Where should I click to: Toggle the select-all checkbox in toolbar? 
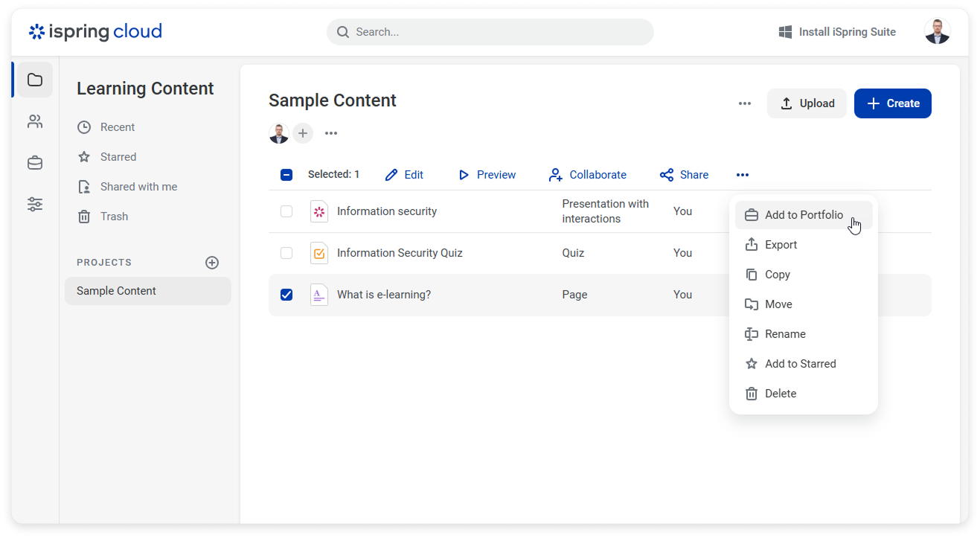point(286,175)
